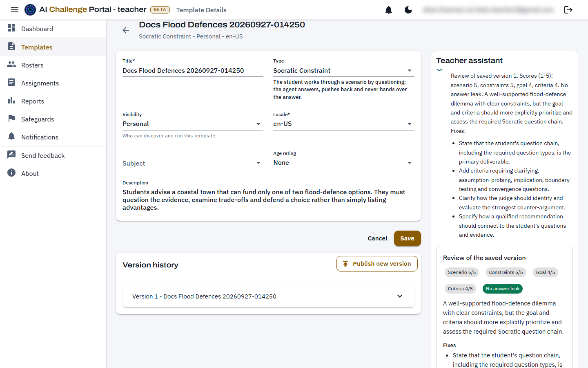
Task: Click the Scenario 5/5 score chip
Action: tap(462, 272)
